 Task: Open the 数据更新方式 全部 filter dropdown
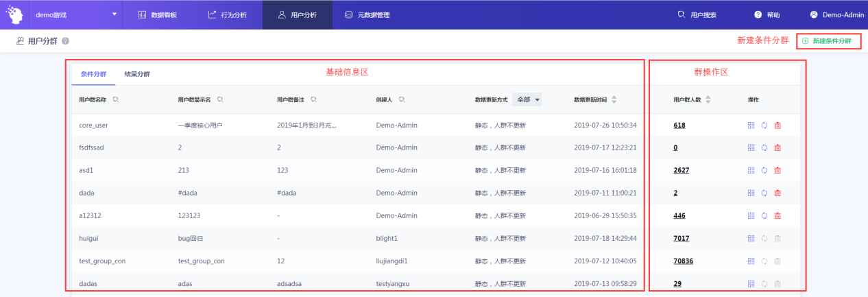click(527, 100)
